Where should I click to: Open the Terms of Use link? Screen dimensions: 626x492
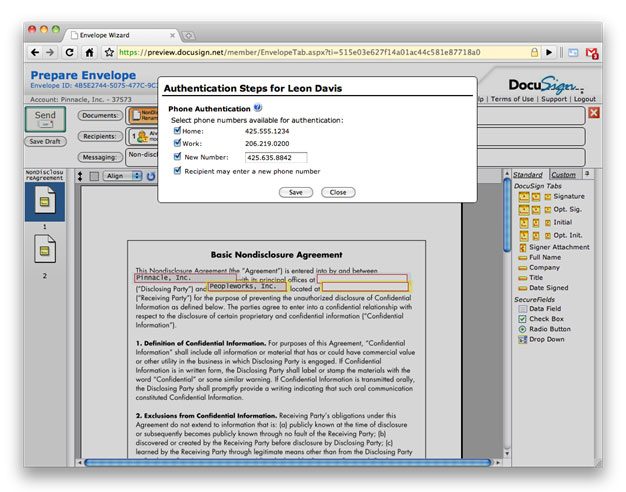(512, 99)
